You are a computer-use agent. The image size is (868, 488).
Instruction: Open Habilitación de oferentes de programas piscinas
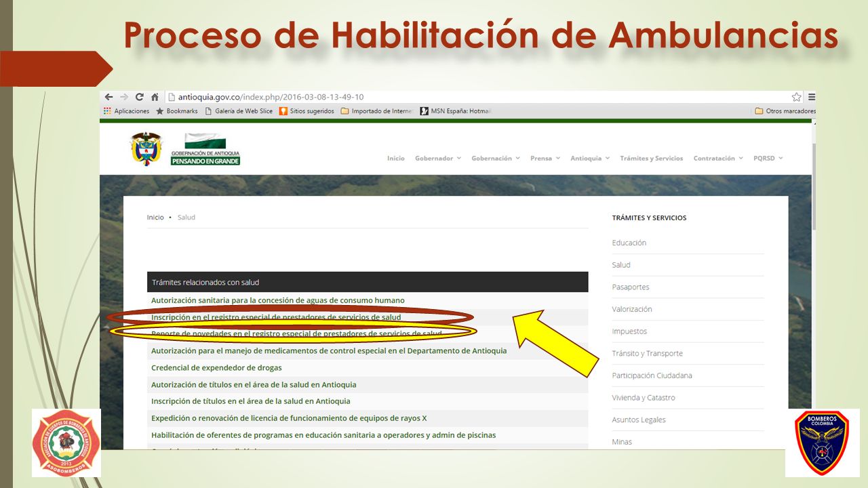pos(323,435)
